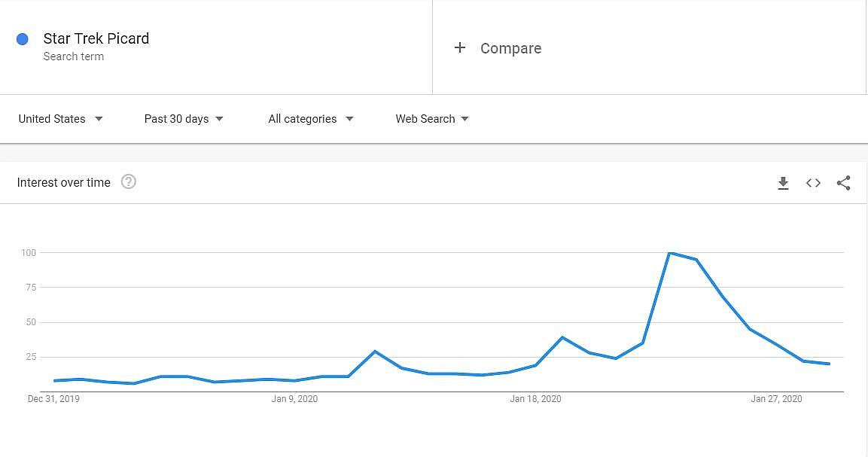The width and height of the screenshot is (868, 457).
Task: Click the Compare text to add term
Action: 510,48
